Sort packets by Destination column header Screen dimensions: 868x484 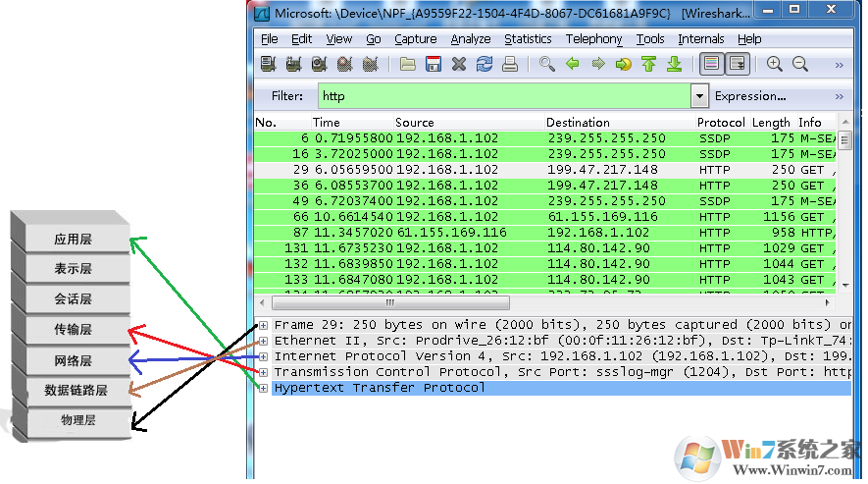click(x=620, y=123)
